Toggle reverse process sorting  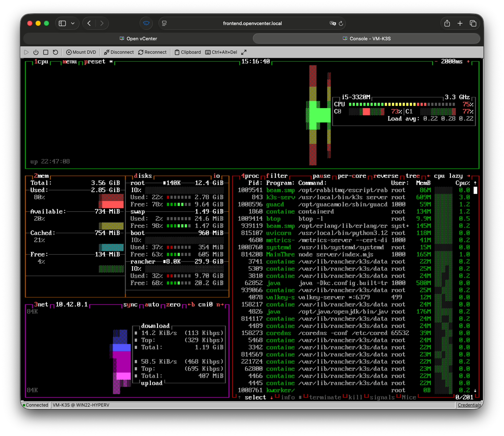click(386, 176)
